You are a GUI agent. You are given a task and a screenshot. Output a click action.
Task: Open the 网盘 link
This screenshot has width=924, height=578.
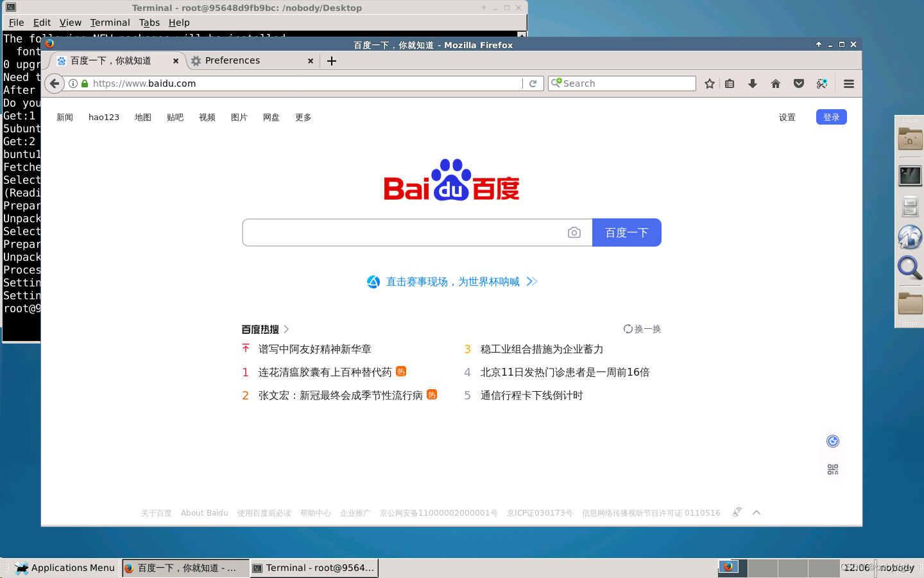point(271,118)
